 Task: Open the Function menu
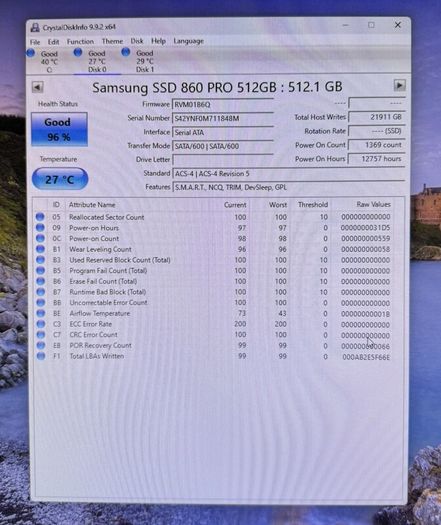(80, 42)
